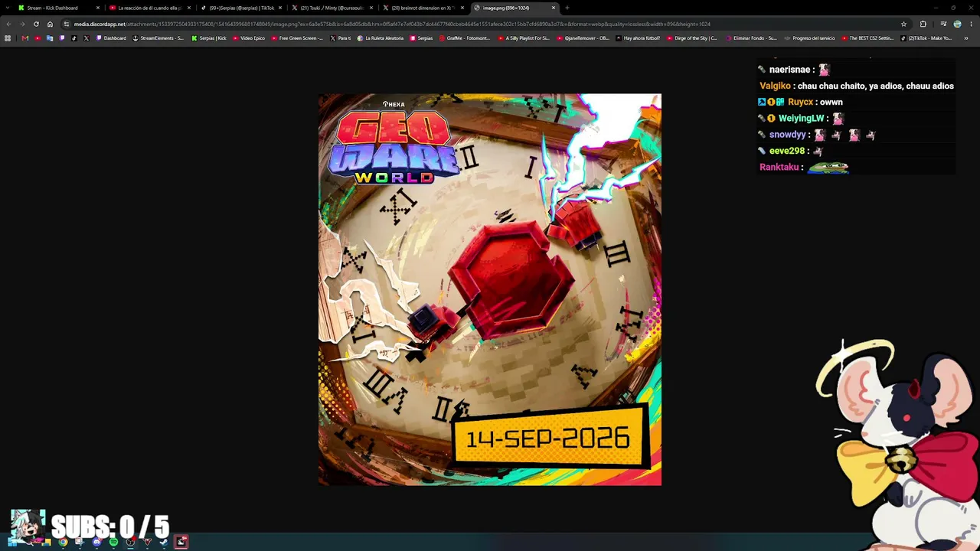Open the Eliminar Fondo bookmark
This screenshot has width=980, height=551.
click(750, 38)
